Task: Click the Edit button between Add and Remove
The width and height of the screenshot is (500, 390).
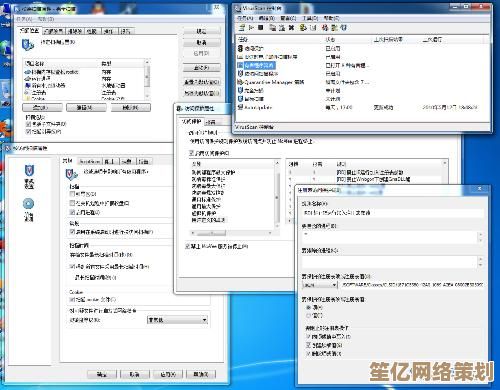Action: pyautogui.click(x=86, y=107)
